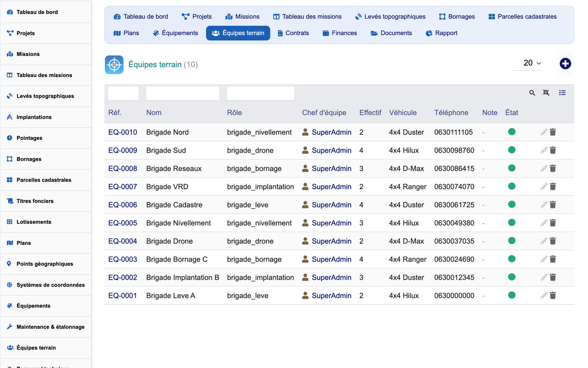
Task: Click Brigade Nord green status dot
Action: pyautogui.click(x=512, y=131)
